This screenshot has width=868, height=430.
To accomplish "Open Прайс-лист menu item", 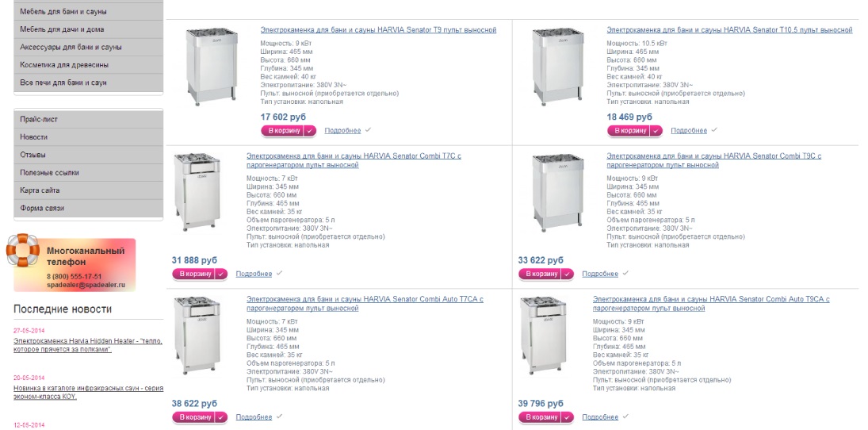I will [x=89, y=119].
